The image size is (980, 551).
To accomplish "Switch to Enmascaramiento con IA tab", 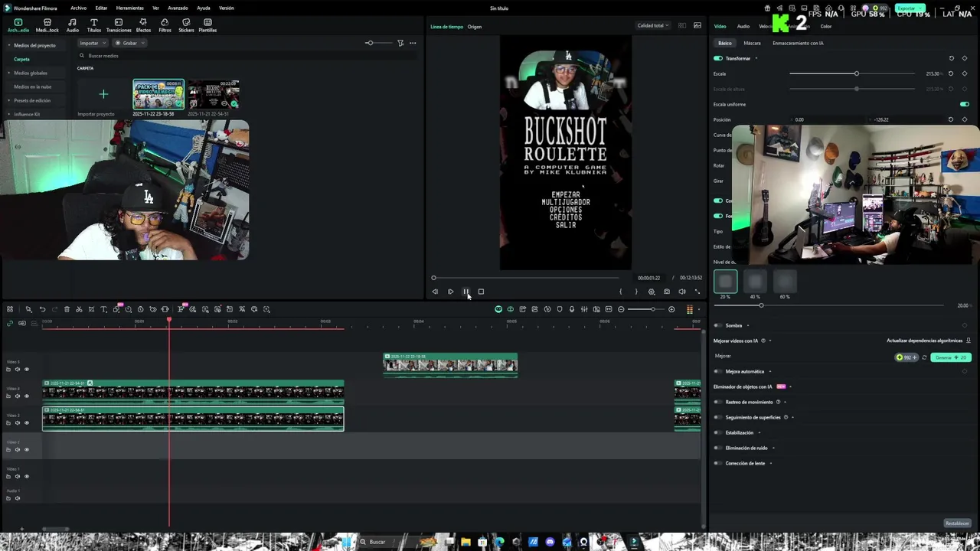I will [x=798, y=43].
